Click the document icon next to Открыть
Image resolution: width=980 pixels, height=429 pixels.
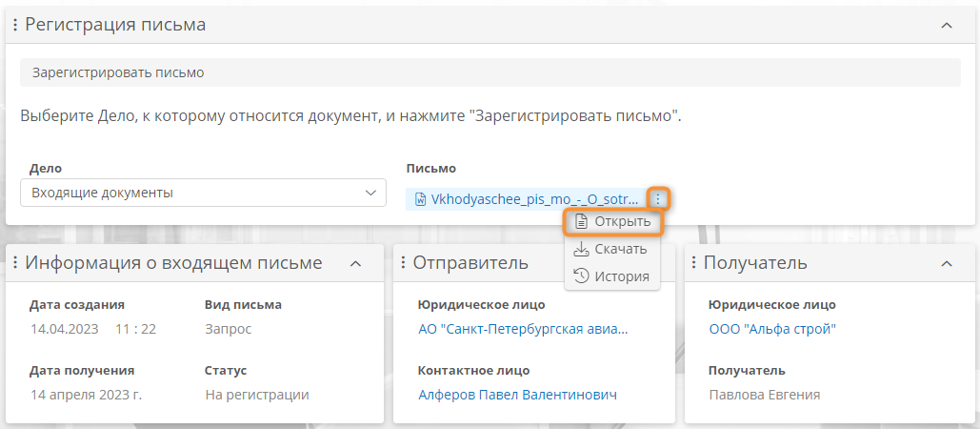point(581,221)
